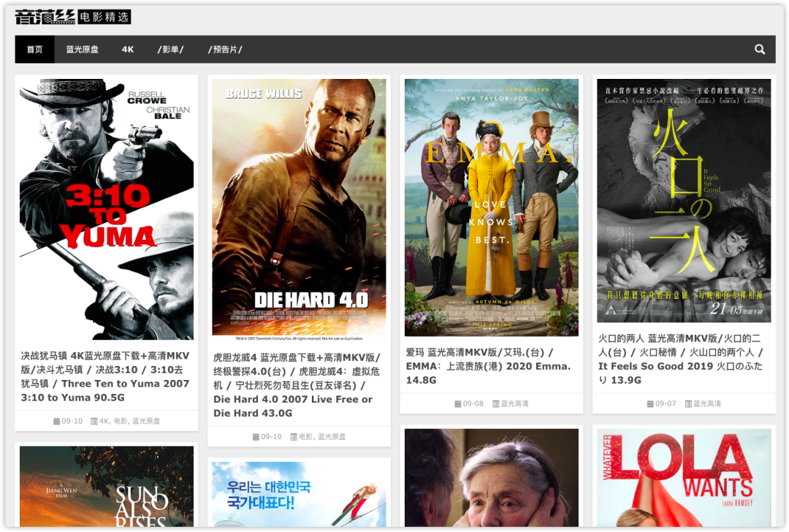This screenshot has width=789, height=532.
Task: Click 蓝光原盘 tag under 虎胆龙威4 card
Action: click(x=332, y=437)
